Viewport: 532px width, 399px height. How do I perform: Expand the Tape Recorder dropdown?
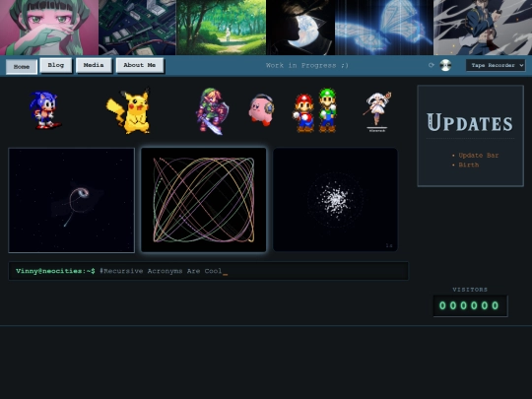pyautogui.click(x=496, y=65)
